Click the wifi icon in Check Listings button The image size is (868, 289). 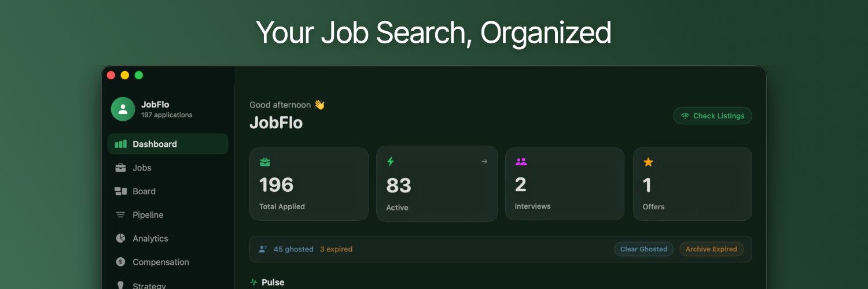click(685, 116)
